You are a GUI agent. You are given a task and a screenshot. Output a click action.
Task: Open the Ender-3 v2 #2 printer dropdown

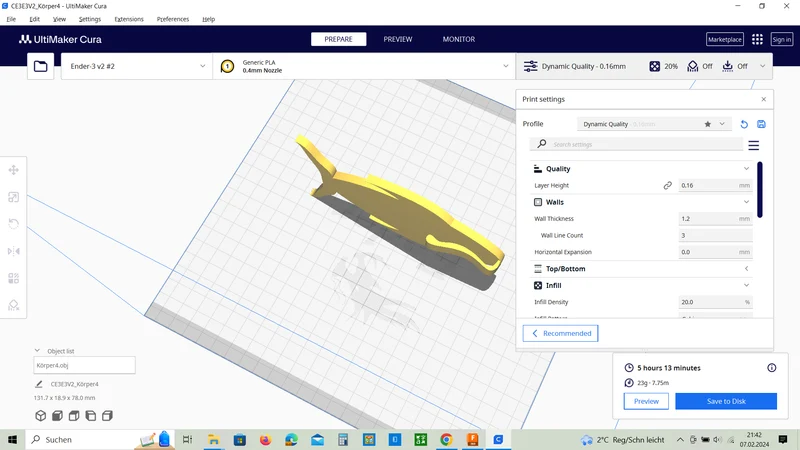click(x=137, y=66)
